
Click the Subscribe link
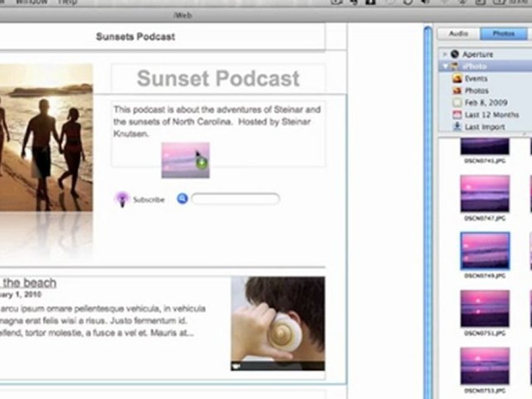pos(149,199)
